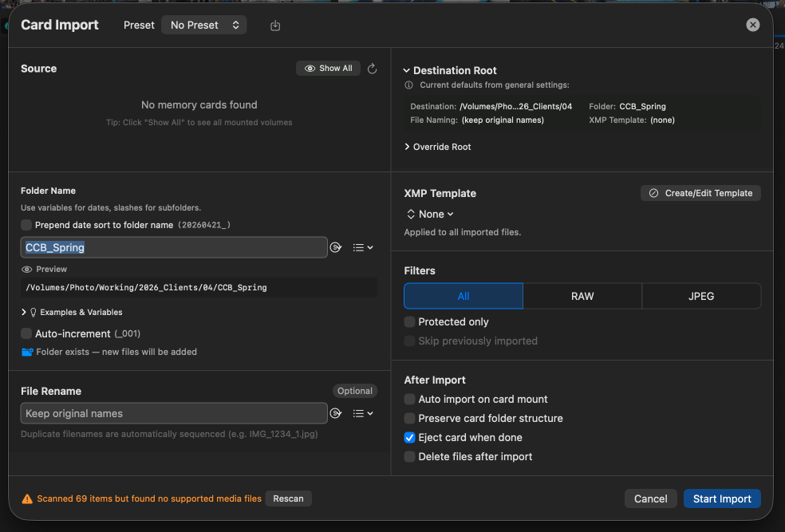This screenshot has height=532, width=785.
Task: Click the orange warning icon in the status bar
Action: (x=27, y=499)
